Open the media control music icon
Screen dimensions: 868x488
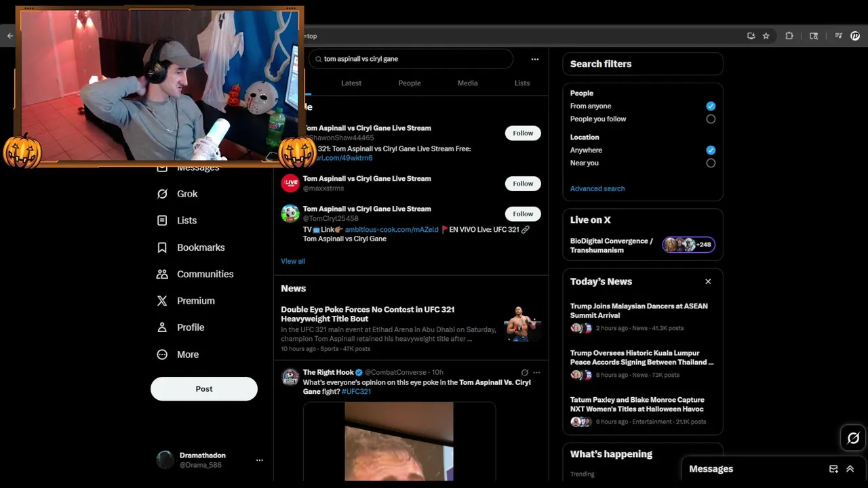point(839,36)
